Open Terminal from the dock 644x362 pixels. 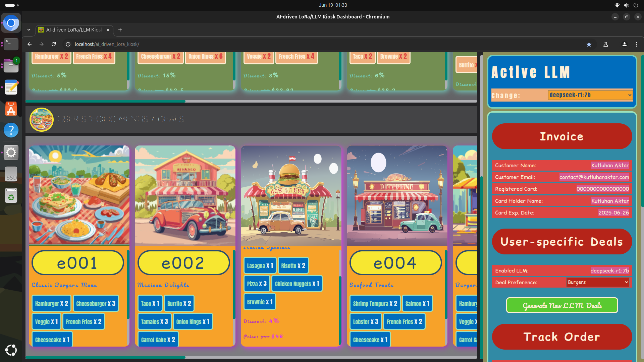[11, 44]
